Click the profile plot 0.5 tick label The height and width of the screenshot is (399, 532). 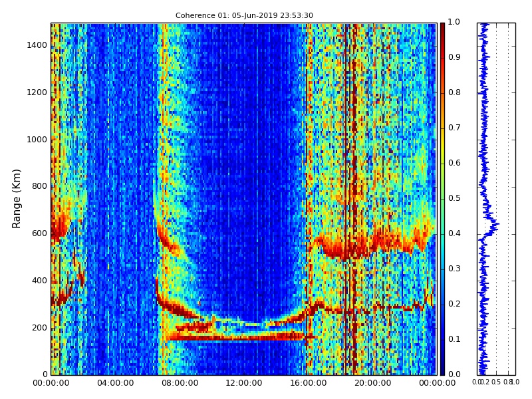coord(496,382)
